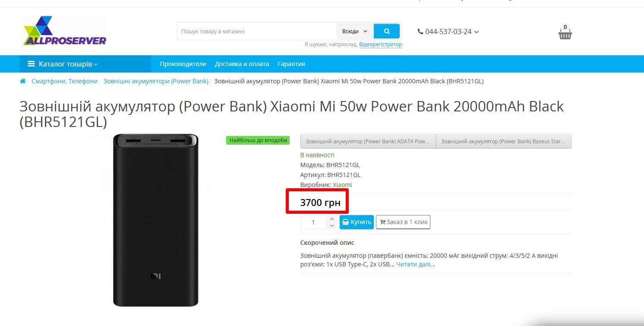This screenshot has height=326, width=644.
Task: Increase quantity with the up arrow
Action: (x=331, y=219)
